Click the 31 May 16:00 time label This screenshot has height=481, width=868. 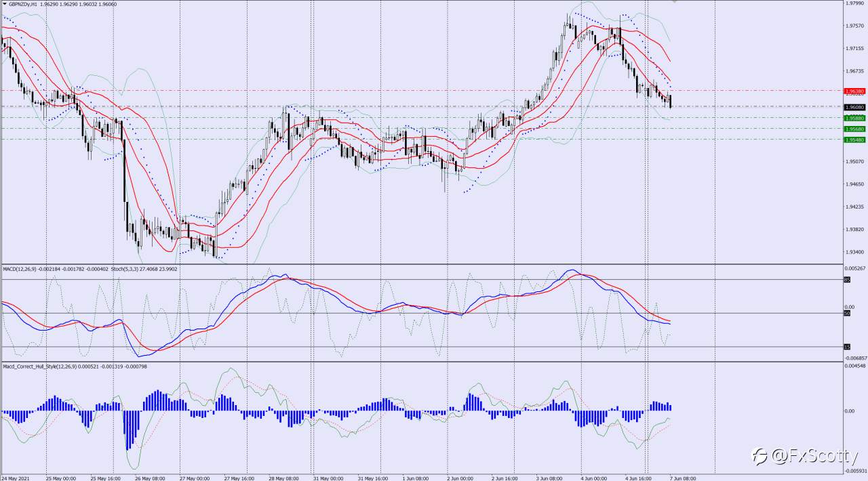pyautogui.click(x=374, y=477)
